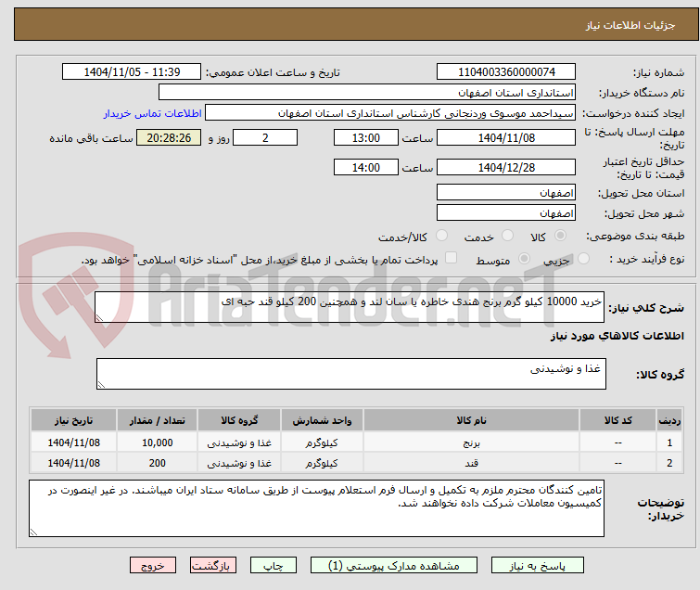Click the group cell in قند row

coord(239,463)
